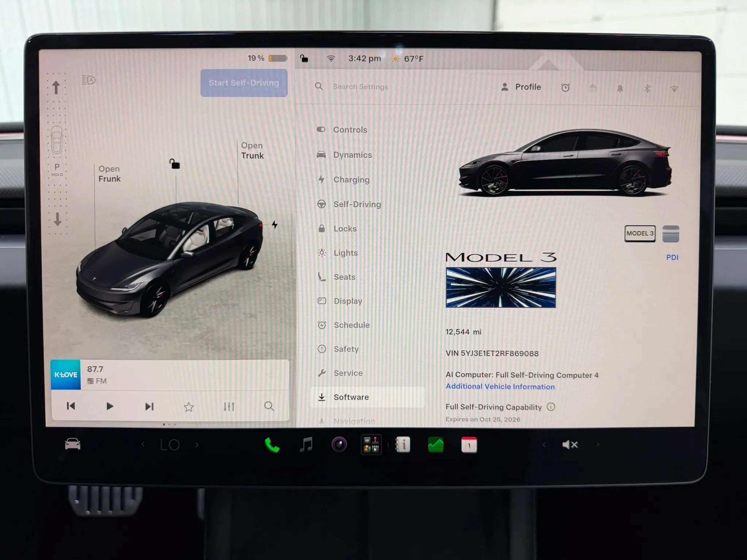747x560 pixels.
Task: Click the PDI link
Action: [672, 257]
